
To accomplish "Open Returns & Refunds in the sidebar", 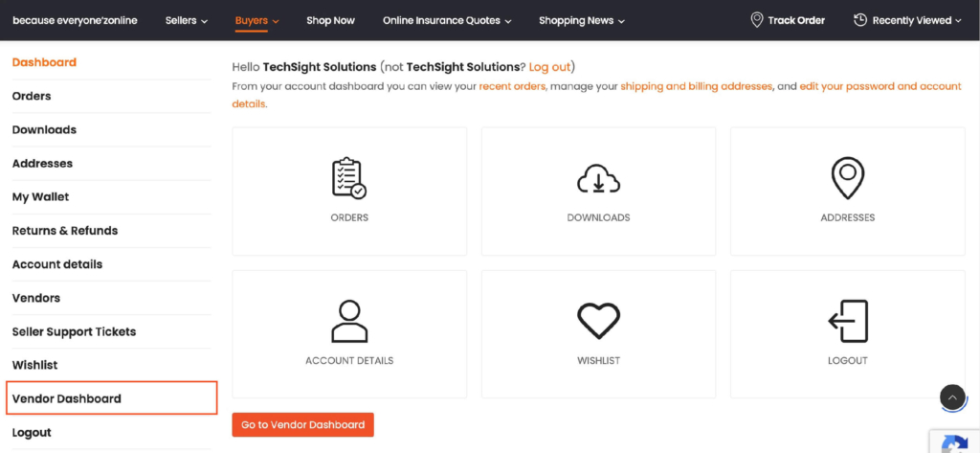I will [x=65, y=230].
